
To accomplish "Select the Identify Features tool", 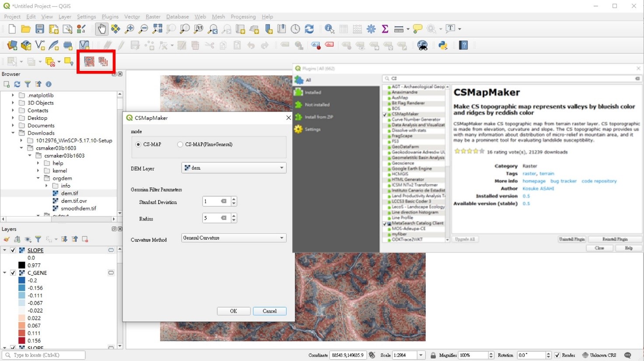I will coord(329,29).
